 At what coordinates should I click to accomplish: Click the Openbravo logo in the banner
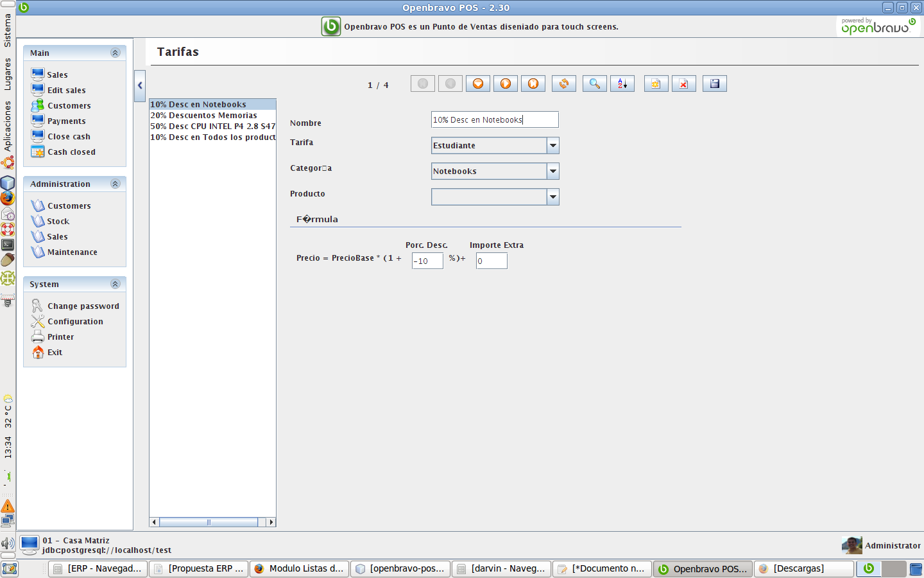[x=331, y=26]
